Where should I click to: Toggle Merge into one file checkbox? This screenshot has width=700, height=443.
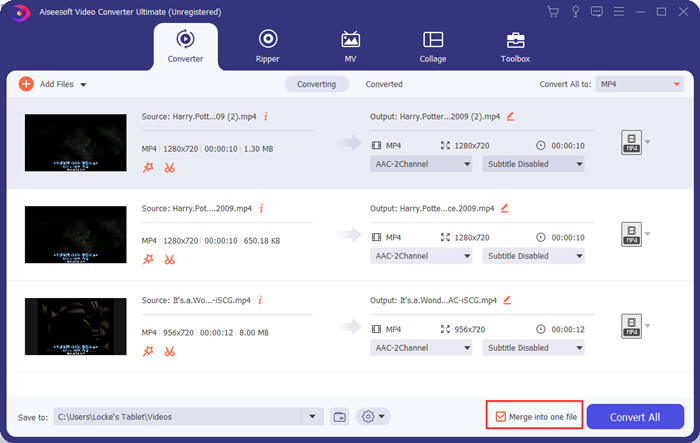click(501, 416)
